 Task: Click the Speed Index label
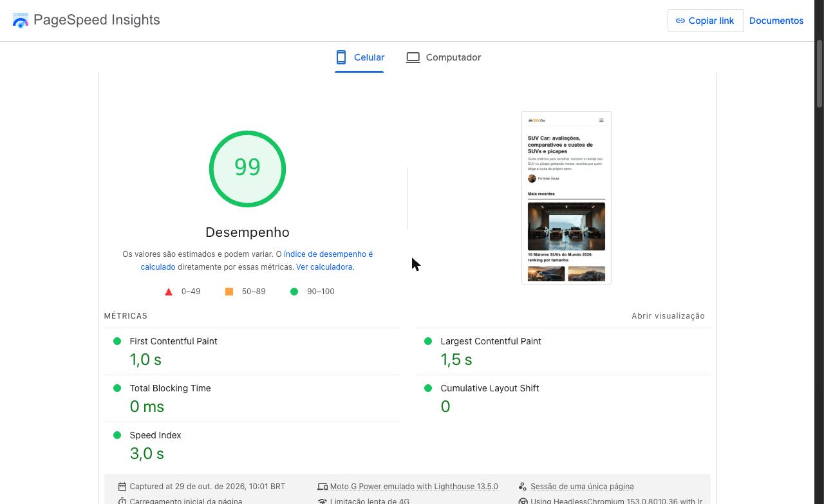[155, 435]
